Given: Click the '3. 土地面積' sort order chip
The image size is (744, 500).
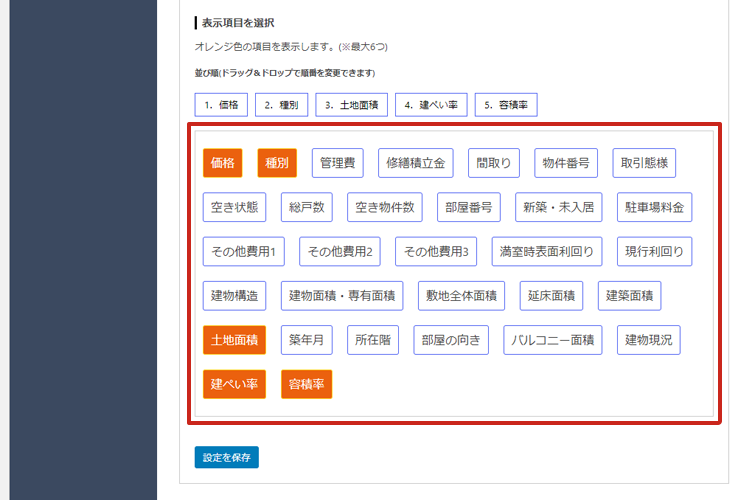Looking at the screenshot, I should (x=351, y=105).
